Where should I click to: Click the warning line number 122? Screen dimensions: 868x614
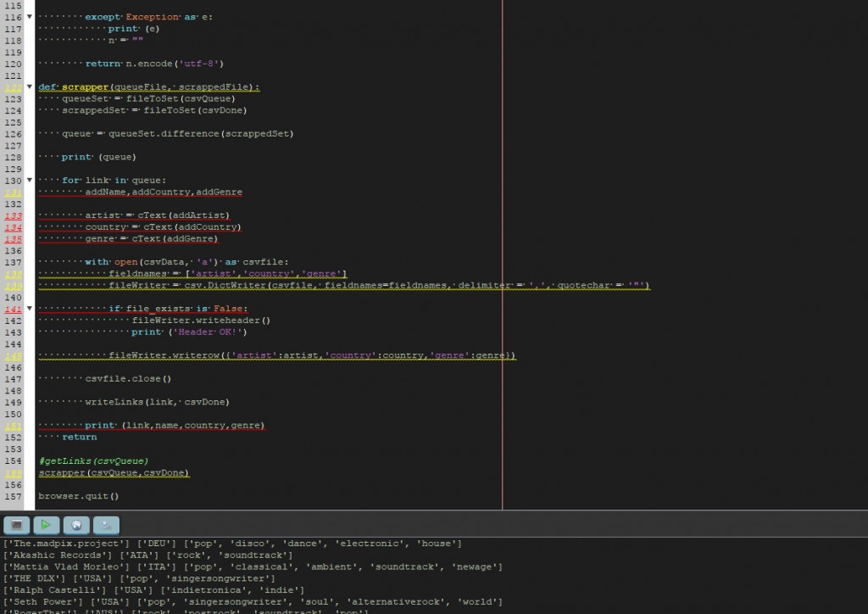tap(13, 87)
